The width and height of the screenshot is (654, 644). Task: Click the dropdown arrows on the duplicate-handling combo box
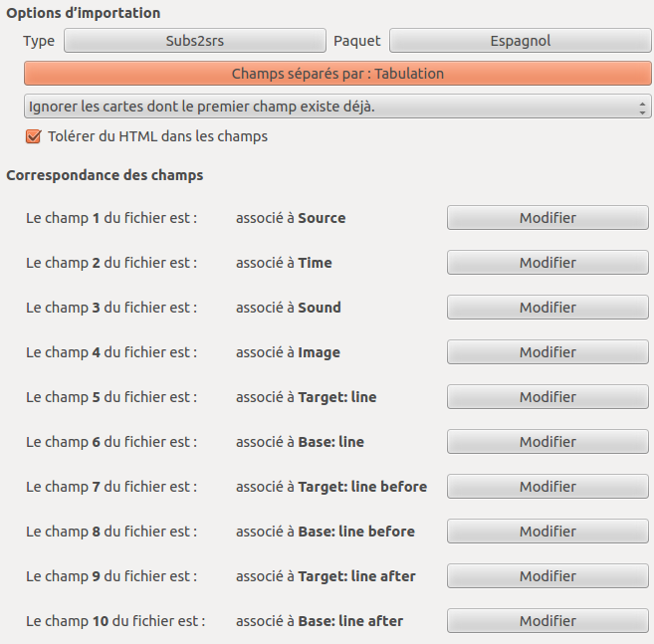tap(642, 107)
